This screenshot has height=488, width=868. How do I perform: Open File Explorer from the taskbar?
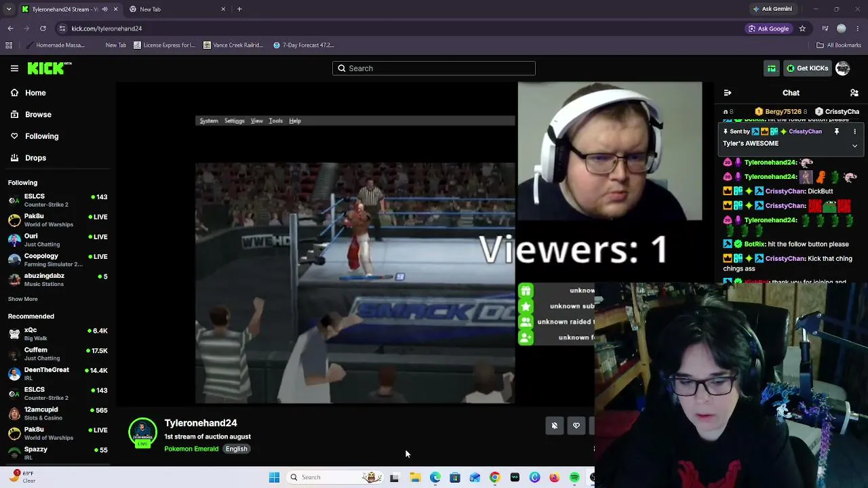(415, 478)
